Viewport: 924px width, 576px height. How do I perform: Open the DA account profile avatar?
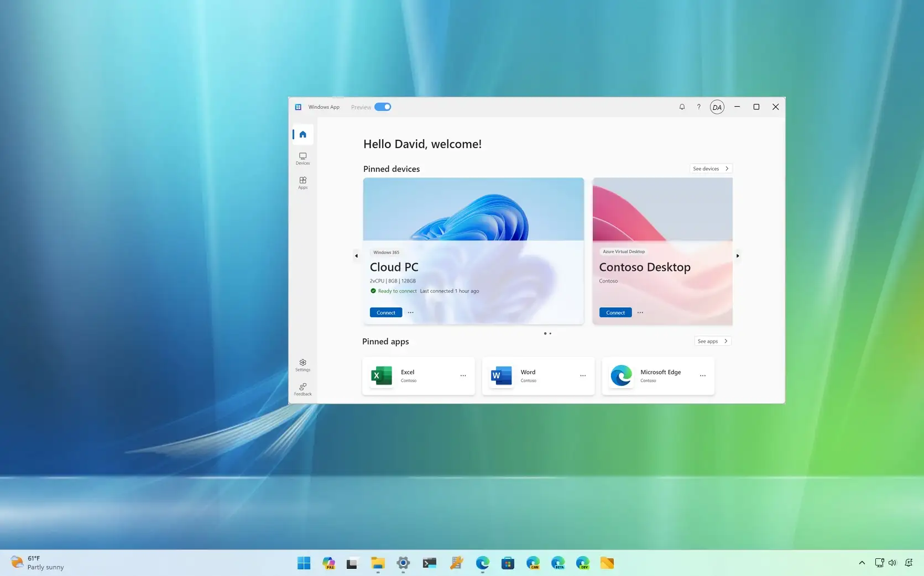coord(717,107)
